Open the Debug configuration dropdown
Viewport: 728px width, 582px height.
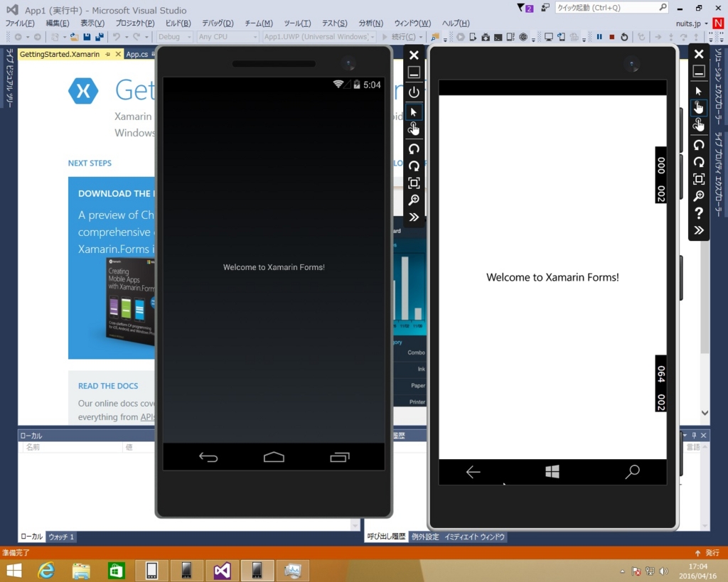[175, 37]
